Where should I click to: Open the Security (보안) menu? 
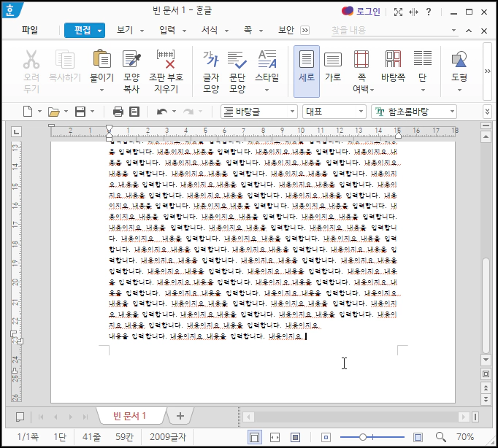pos(286,30)
